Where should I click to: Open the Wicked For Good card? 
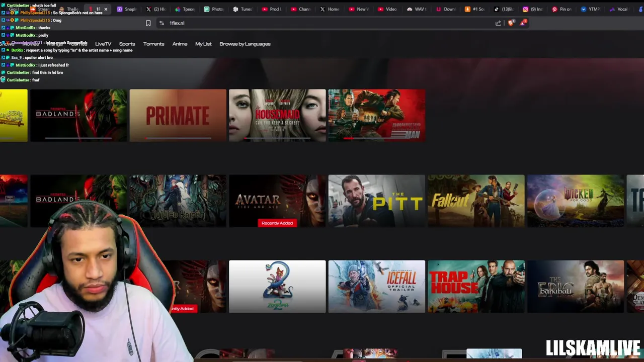click(x=576, y=201)
